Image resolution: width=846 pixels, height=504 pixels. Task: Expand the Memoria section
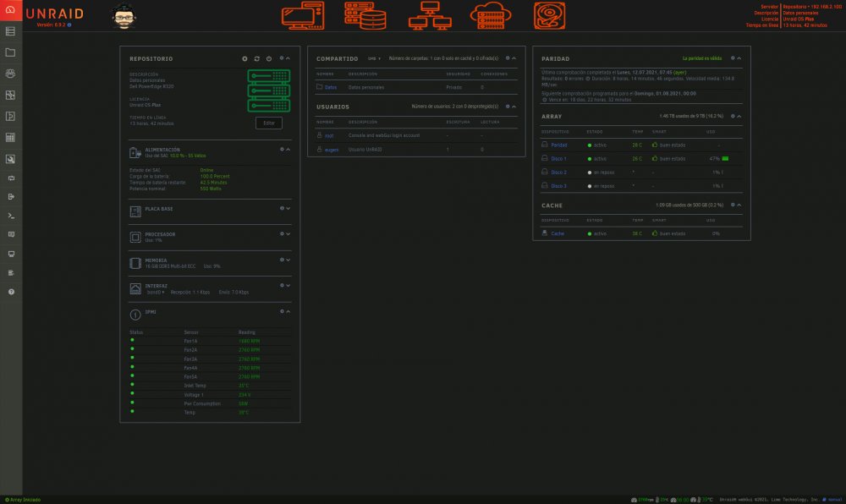click(288, 260)
